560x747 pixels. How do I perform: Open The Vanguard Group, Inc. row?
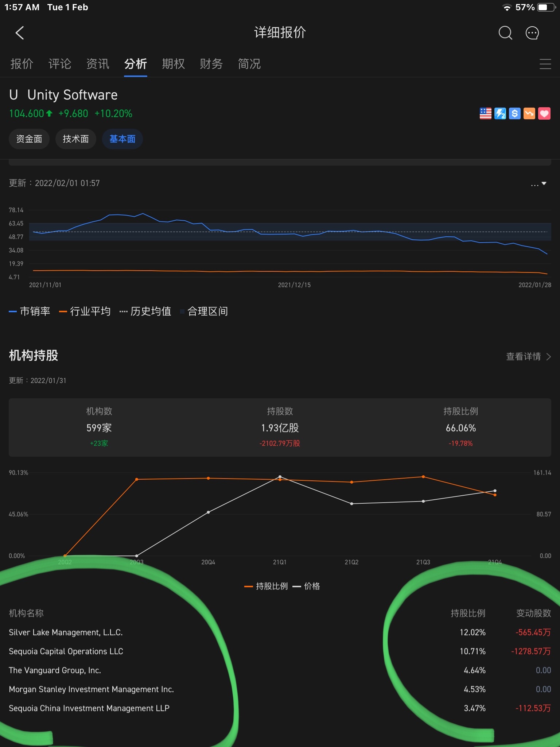280,670
